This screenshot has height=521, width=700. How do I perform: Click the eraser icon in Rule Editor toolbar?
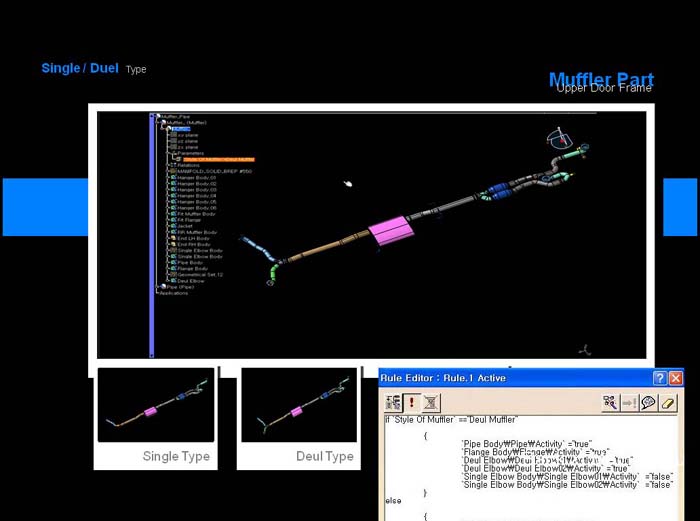point(667,402)
